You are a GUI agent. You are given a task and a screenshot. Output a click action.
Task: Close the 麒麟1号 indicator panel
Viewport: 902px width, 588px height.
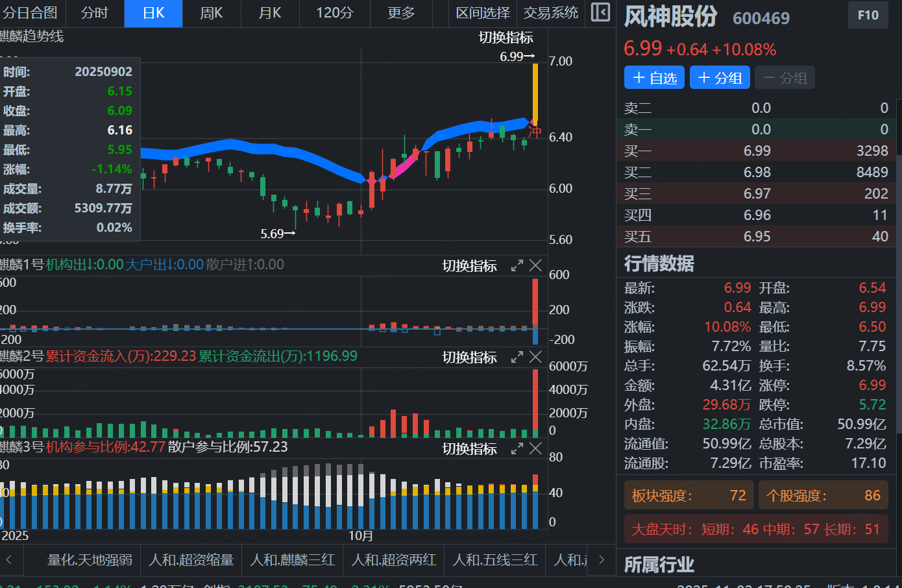point(535,265)
